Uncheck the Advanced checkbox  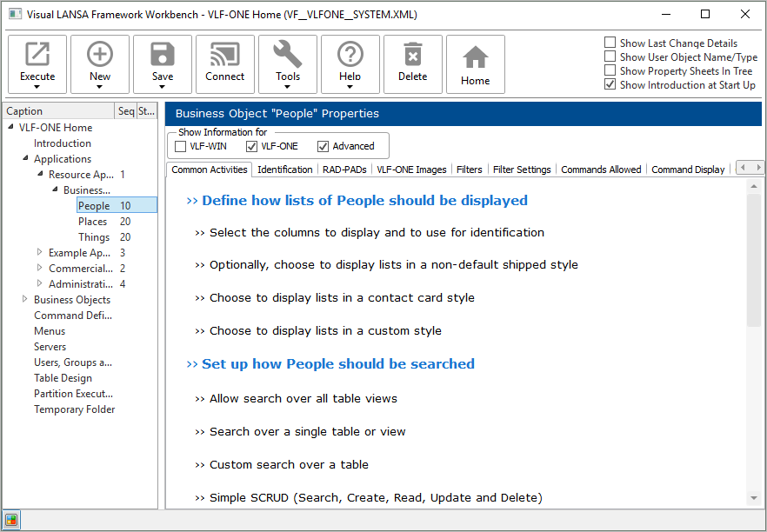(x=323, y=146)
